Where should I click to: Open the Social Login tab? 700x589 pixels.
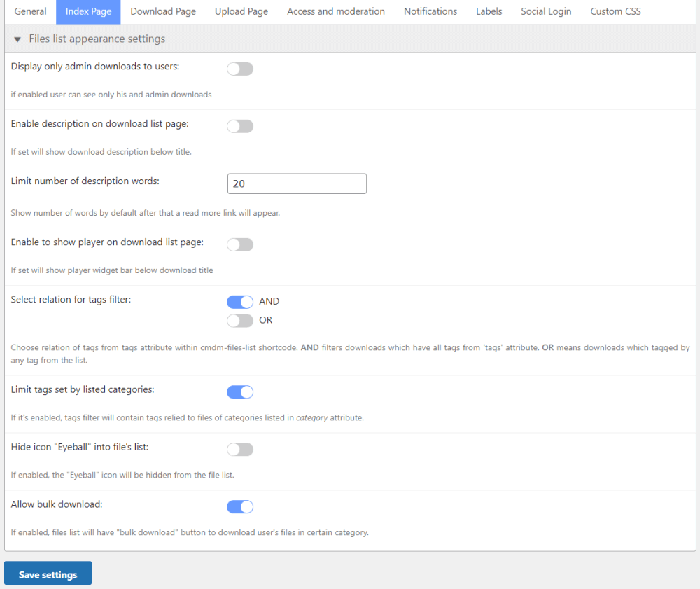point(546,11)
